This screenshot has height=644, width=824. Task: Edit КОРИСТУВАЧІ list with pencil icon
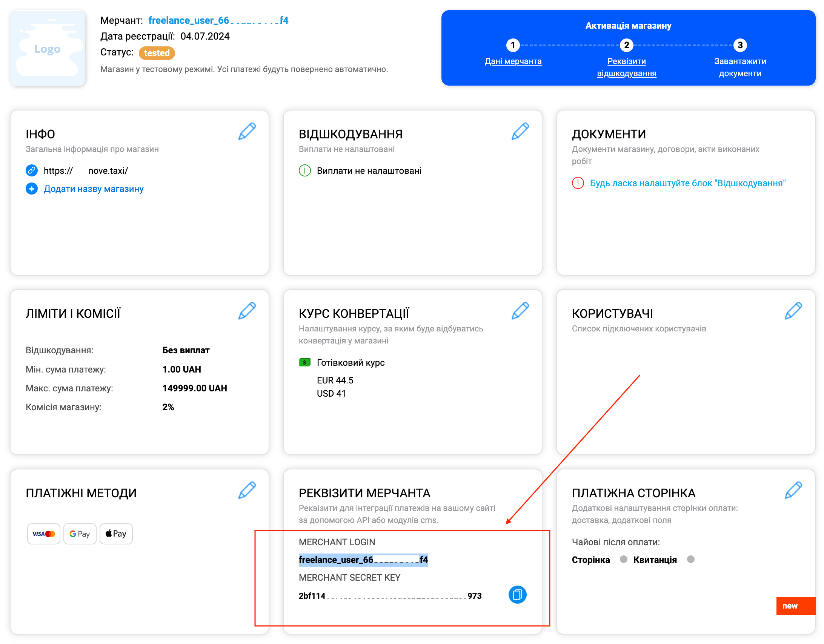coord(793,311)
